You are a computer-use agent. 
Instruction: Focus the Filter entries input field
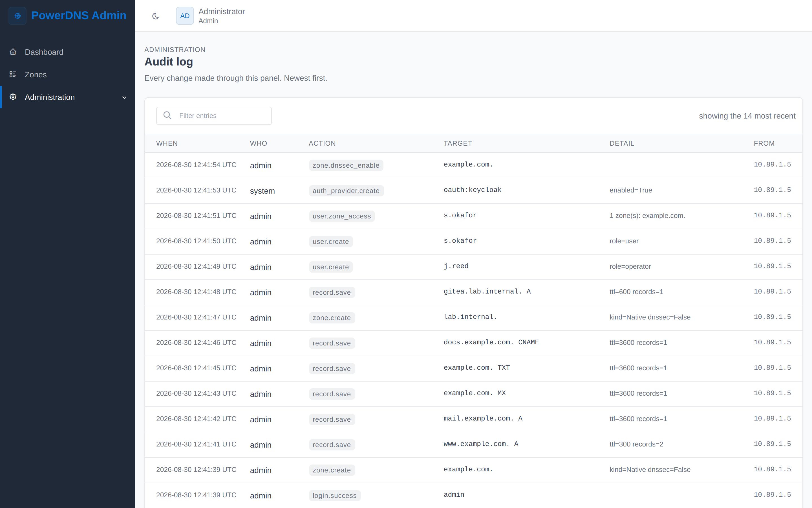(214, 116)
